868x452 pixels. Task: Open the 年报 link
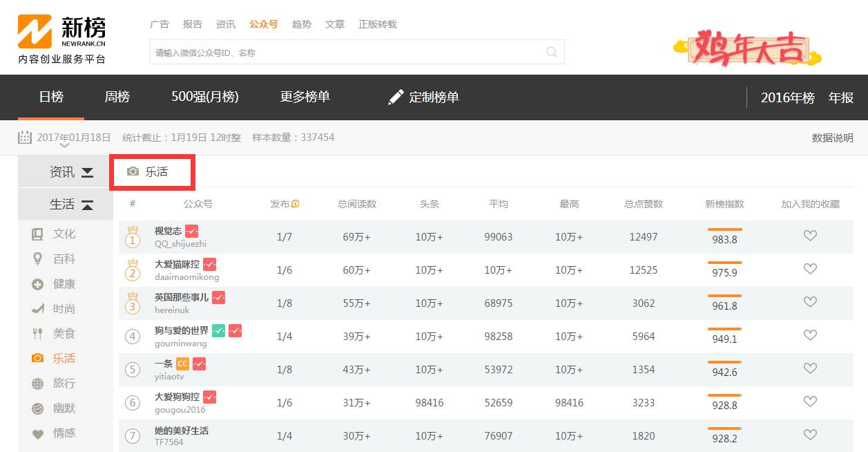tap(841, 98)
